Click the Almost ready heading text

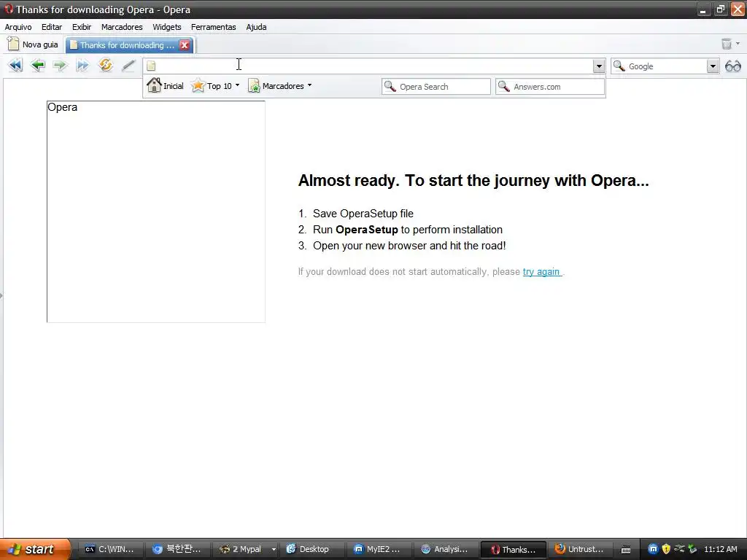click(473, 181)
